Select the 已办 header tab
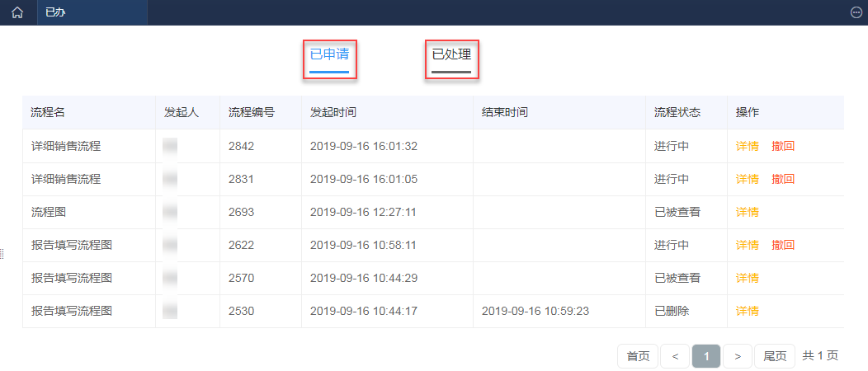 (92, 12)
